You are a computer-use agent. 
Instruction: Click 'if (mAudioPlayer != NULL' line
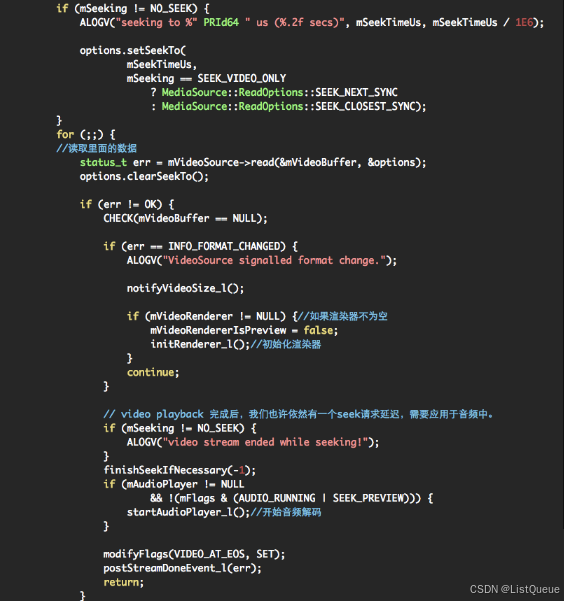pyautogui.click(x=174, y=484)
